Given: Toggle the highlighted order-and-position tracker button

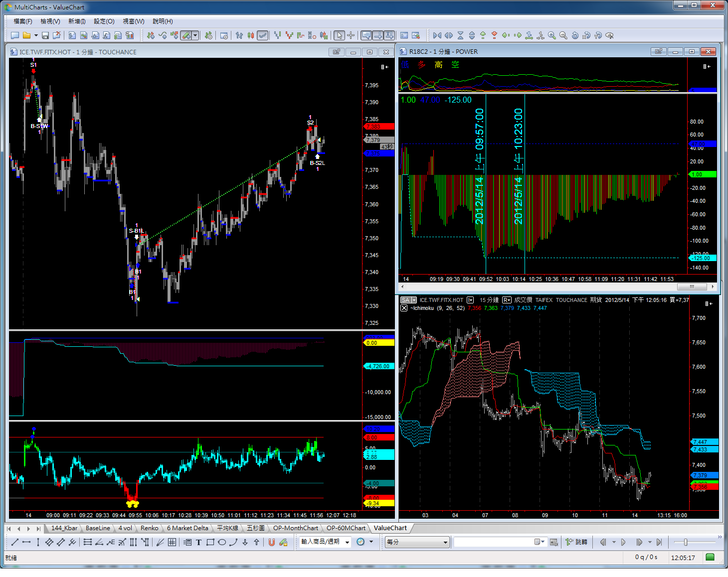Looking at the screenshot, I should pos(185,35).
